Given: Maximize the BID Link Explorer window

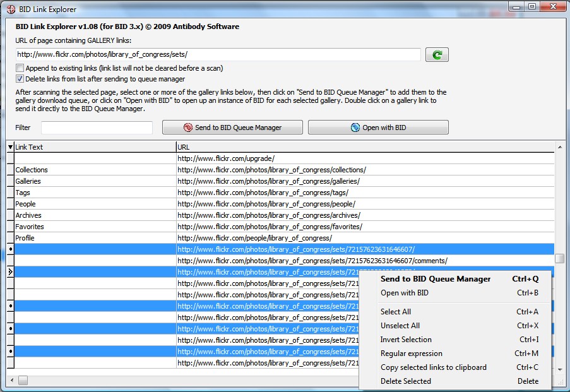Looking at the screenshot, I should [532, 6].
